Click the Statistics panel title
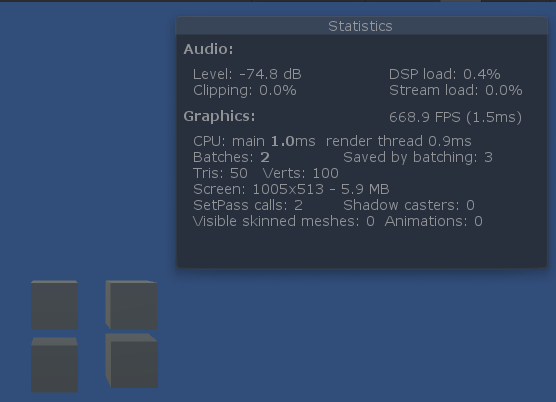The width and height of the screenshot is (556, 402). (360, 26)
